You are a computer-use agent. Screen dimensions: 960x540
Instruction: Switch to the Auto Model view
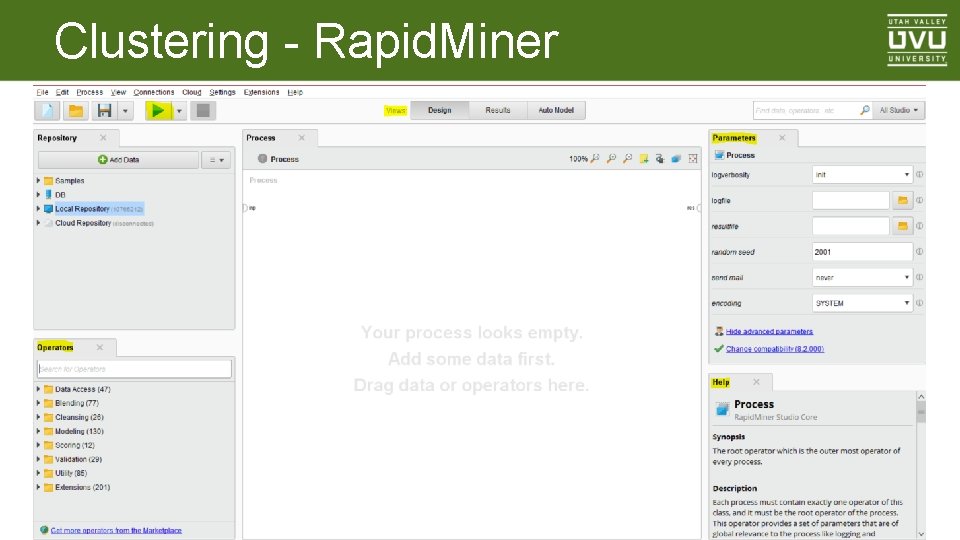point(556,110)
